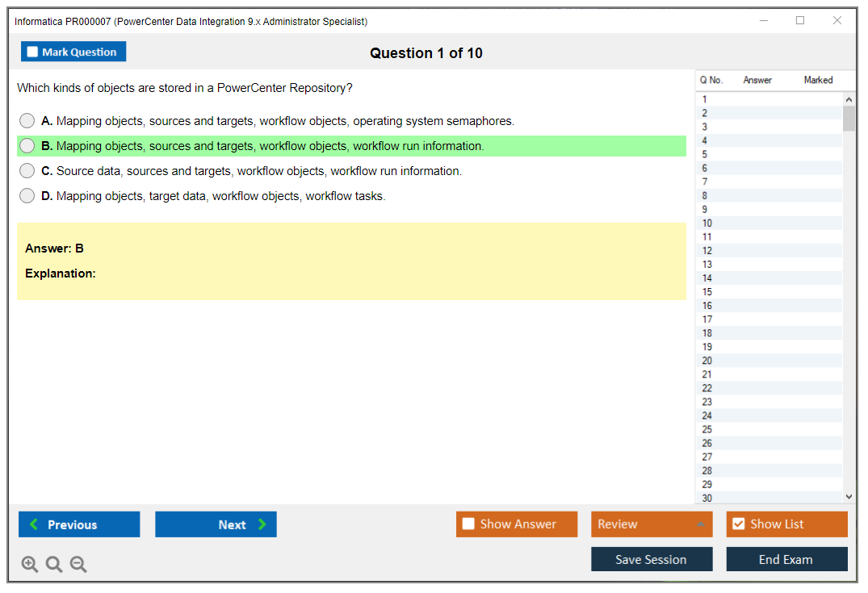
Task: Minimize the exam window
Action: [x=764, y=21]
